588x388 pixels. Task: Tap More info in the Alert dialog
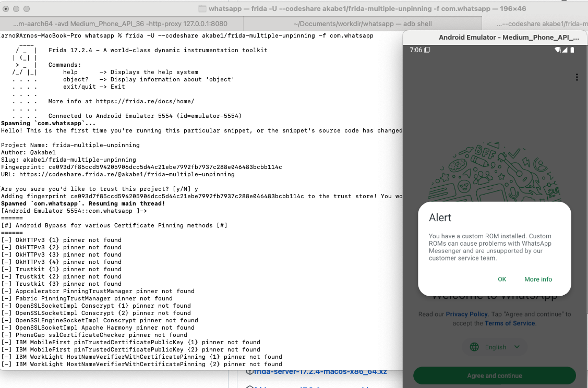point(538,280)
